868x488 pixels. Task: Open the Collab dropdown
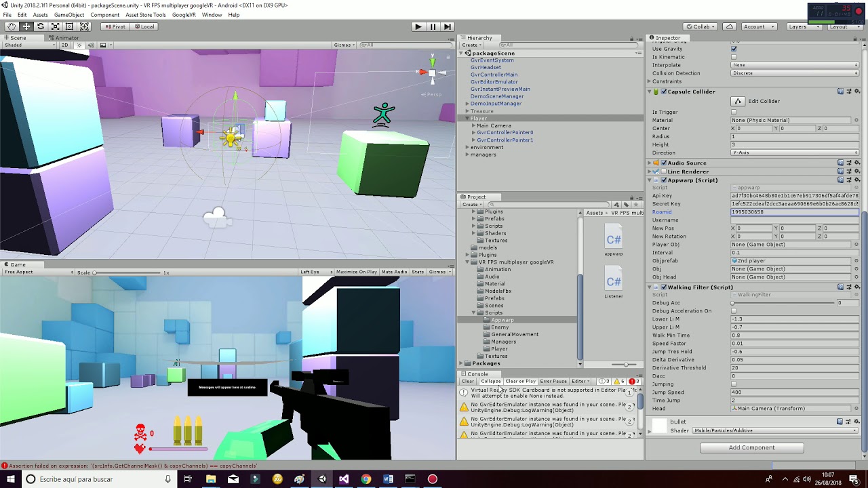point(702,26)
